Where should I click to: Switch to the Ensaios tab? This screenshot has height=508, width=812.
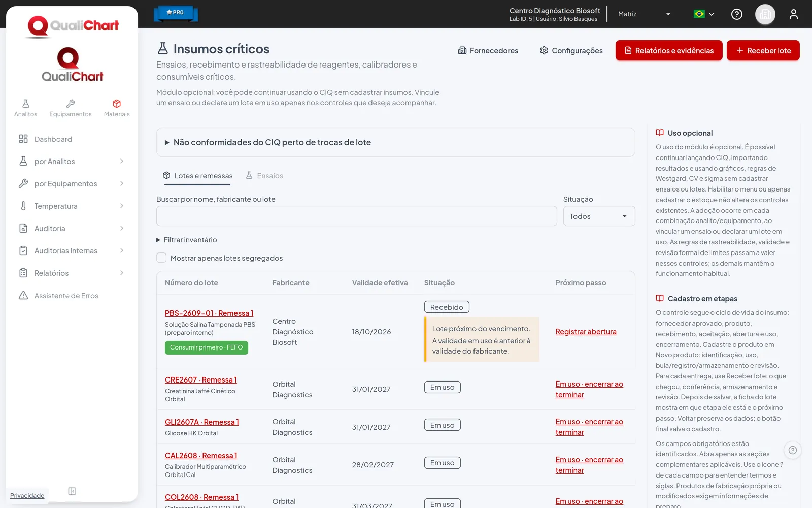click(x=264, y=176)
